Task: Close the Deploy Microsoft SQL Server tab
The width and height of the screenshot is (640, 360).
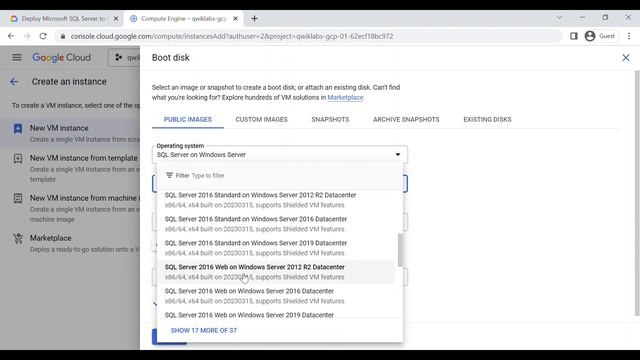Action: 116,18
